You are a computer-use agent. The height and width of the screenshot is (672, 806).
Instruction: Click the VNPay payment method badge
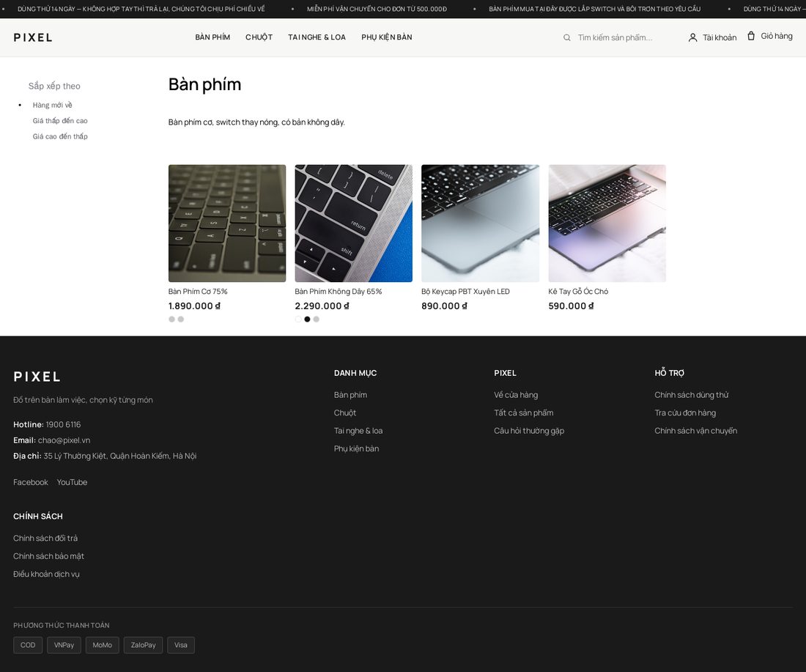[64, 646]
